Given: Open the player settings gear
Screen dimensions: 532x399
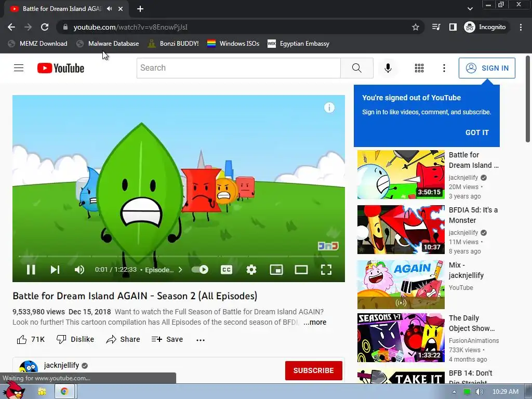Looking at the screenshot, I should 251,270.
